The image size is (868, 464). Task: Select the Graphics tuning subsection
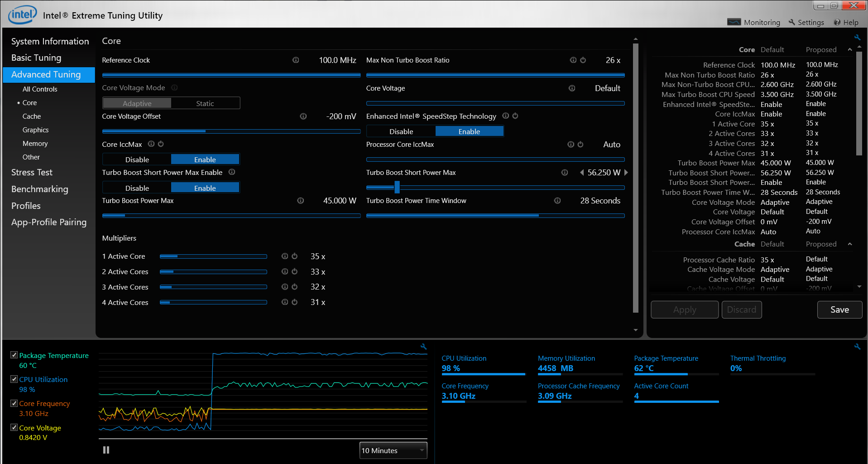coord(35,130)
